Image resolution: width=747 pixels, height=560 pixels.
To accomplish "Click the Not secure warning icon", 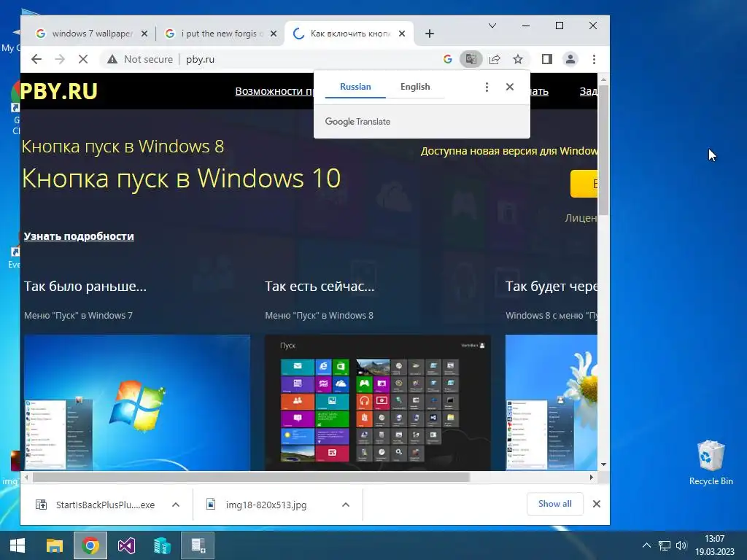I will 112,59.
